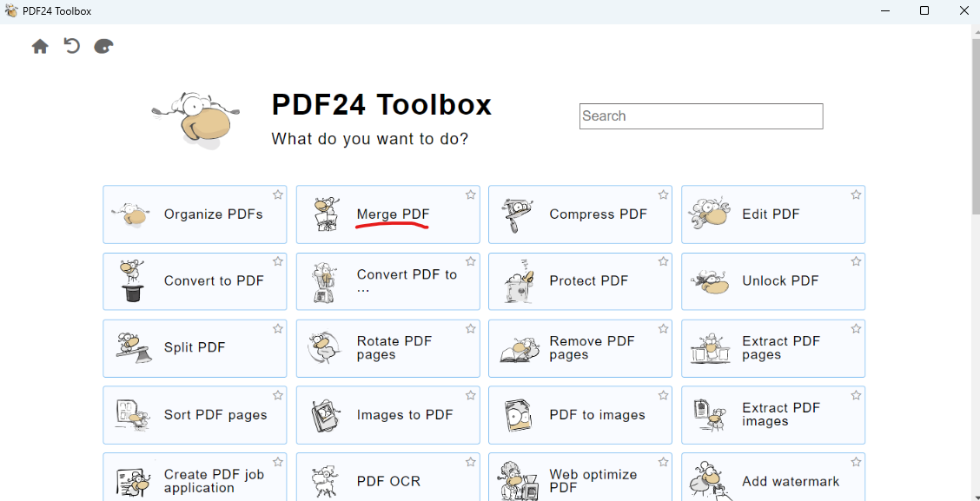Click the PDF OCR label

pos(388,482)
